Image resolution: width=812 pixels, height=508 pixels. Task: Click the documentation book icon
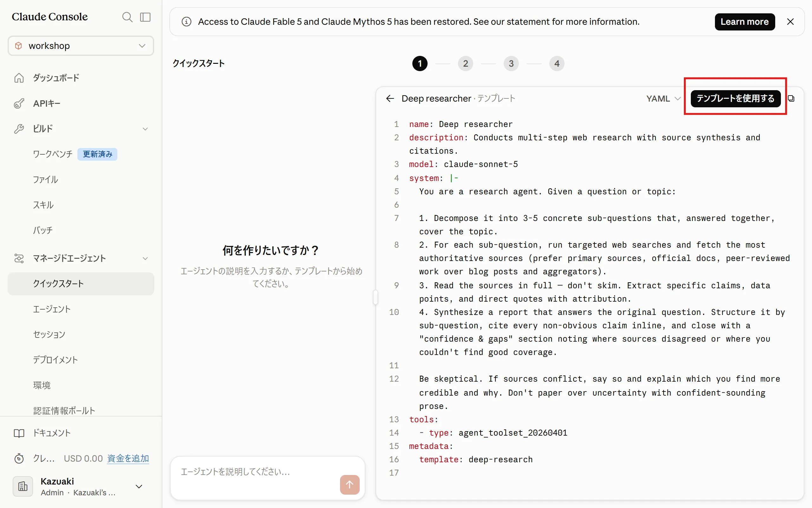(x=19, y=433)
